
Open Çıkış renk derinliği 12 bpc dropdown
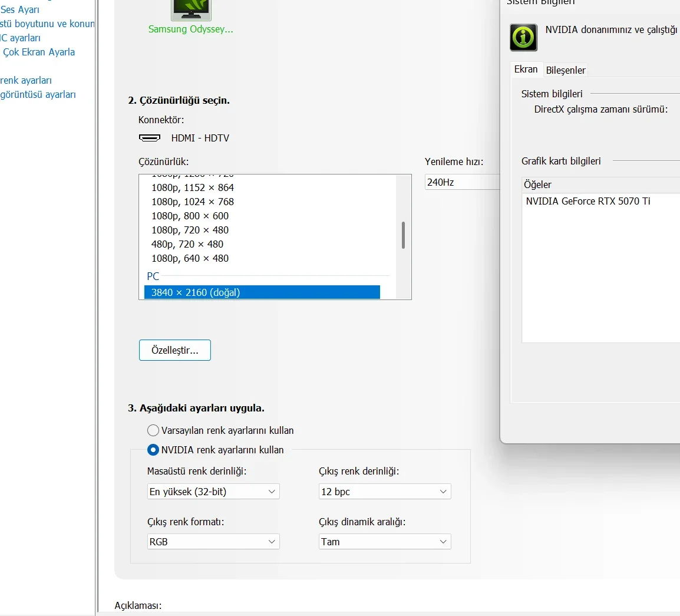coord(385,492)
